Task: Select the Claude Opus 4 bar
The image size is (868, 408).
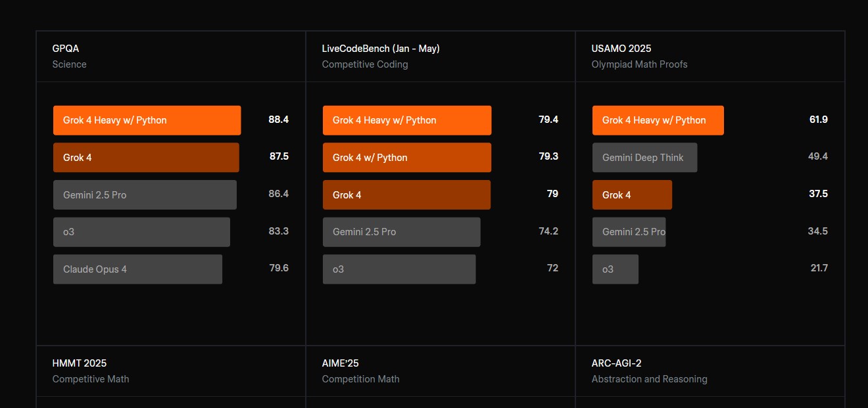Action: pos(137,269)
